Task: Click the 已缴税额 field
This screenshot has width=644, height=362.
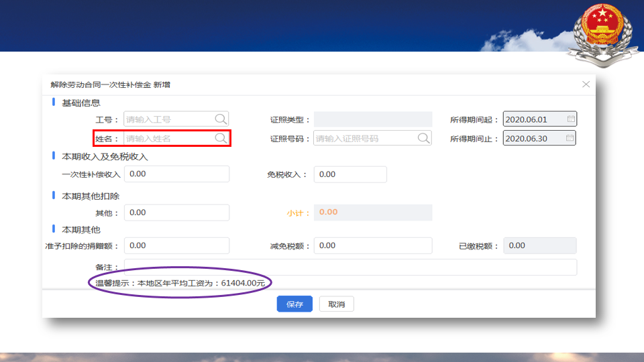Action: 540,245
